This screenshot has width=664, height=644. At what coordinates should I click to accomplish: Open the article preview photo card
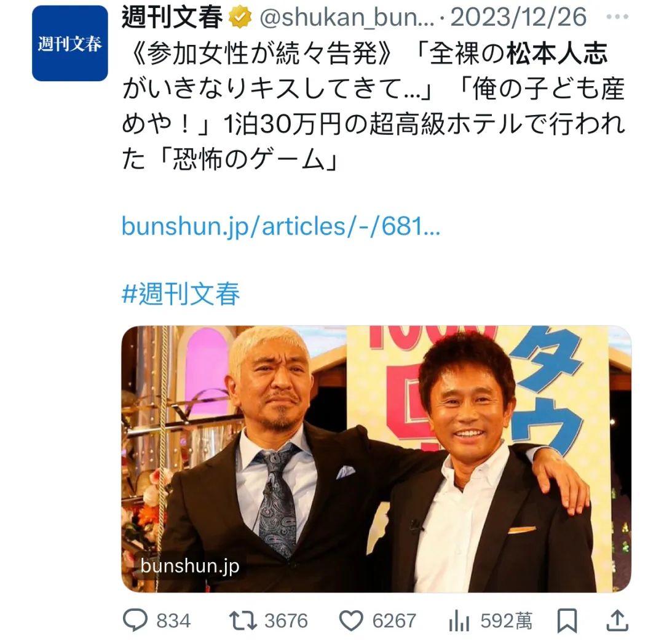pyautogui.click(x=376, y=459)
